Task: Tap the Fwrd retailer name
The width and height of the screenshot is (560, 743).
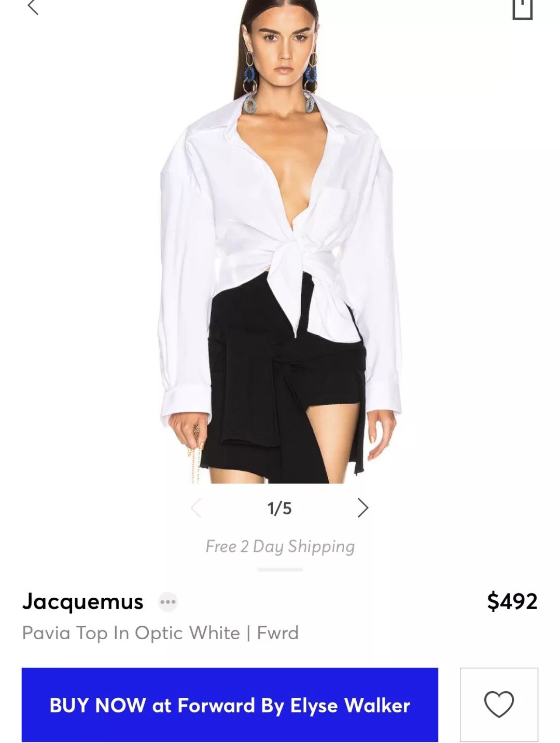Action: 278,633
